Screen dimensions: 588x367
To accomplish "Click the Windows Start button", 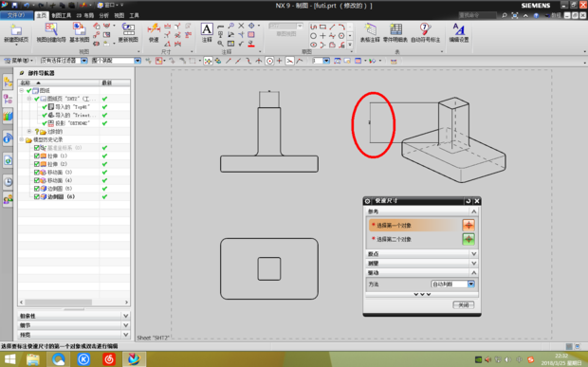I will tap(9, 359).
